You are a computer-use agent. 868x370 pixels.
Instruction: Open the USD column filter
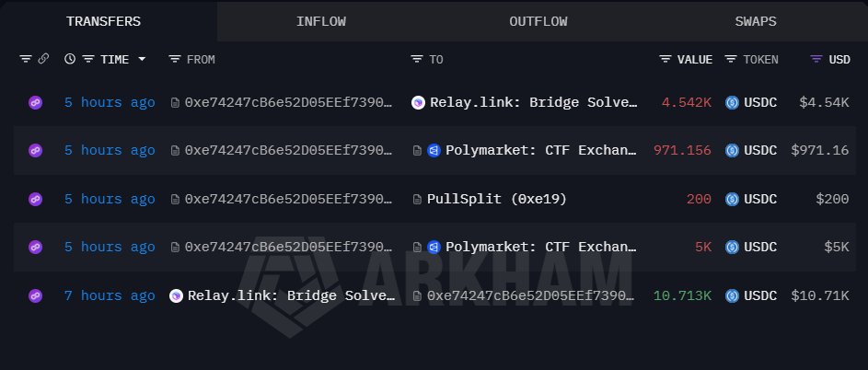tap(816, 59)
